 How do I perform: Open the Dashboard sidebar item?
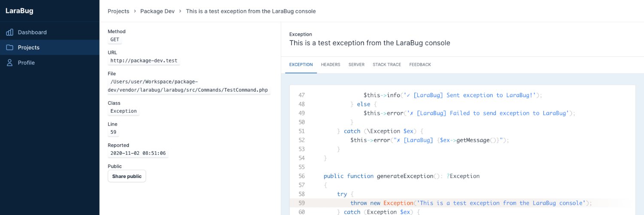(50, 32)
